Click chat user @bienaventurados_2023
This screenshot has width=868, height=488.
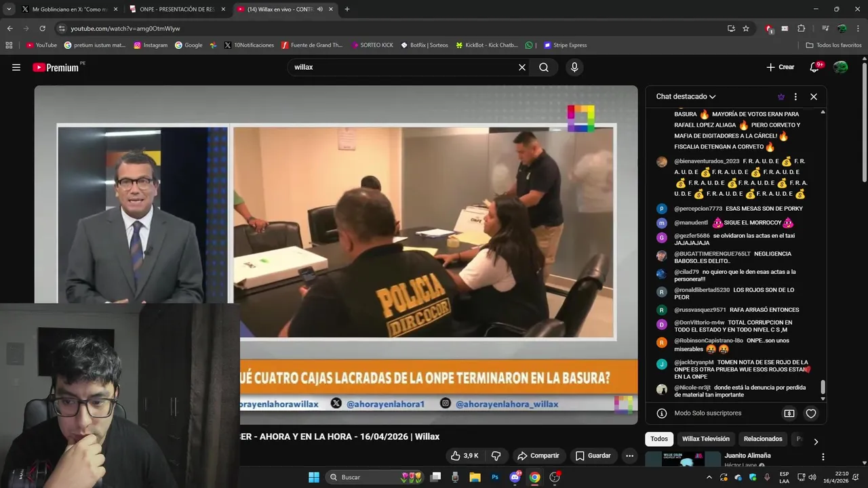pyautogui.click(x=707, y=161)
